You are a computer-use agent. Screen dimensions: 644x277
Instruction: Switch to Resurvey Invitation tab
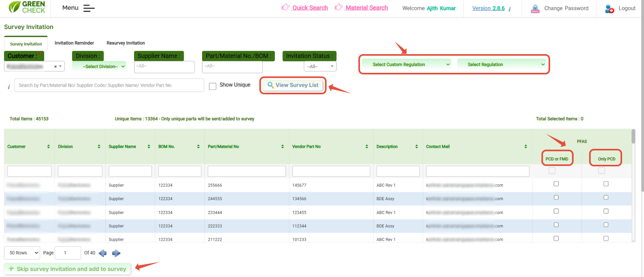click(126, 43)
